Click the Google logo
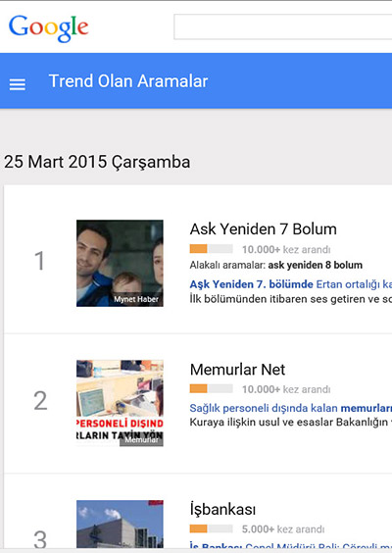The height and width of the screenshot is (553, 392). [48, 27]
